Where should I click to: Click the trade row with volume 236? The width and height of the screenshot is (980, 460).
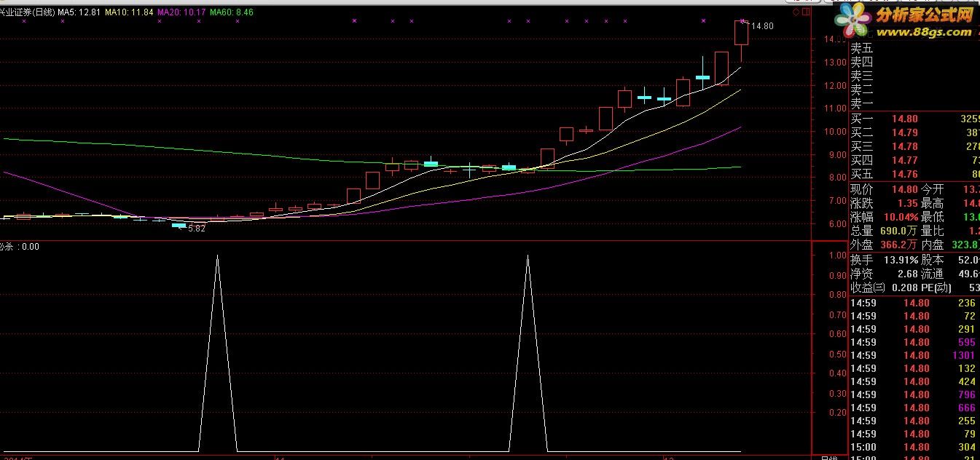tap(914, 303)
